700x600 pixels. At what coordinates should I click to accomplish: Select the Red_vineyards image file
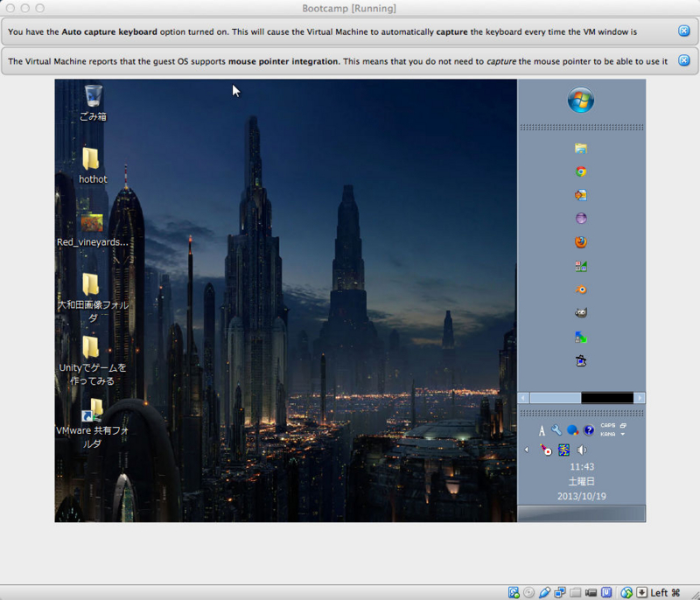93,229
